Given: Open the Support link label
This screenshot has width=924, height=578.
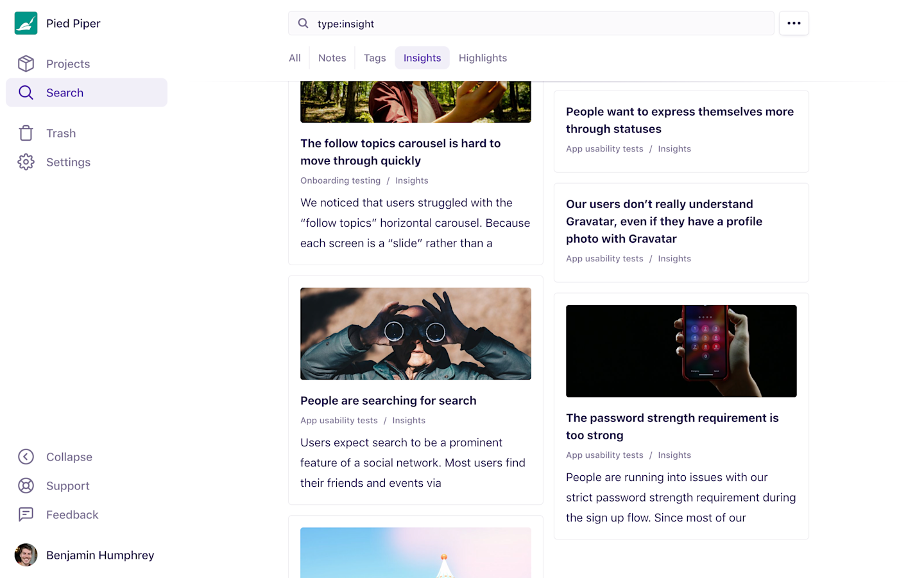Looking at the screenshot, I should click(x=68, y=486).
